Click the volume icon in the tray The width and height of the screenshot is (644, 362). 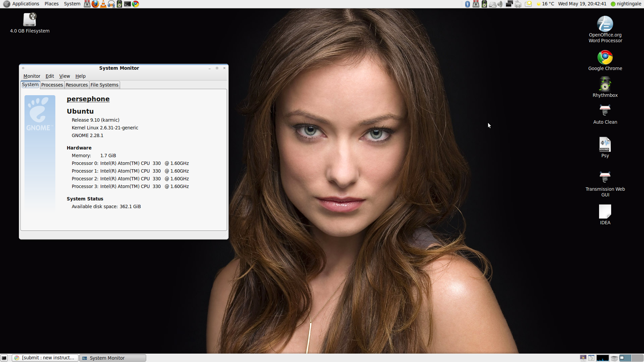[500, 4]
